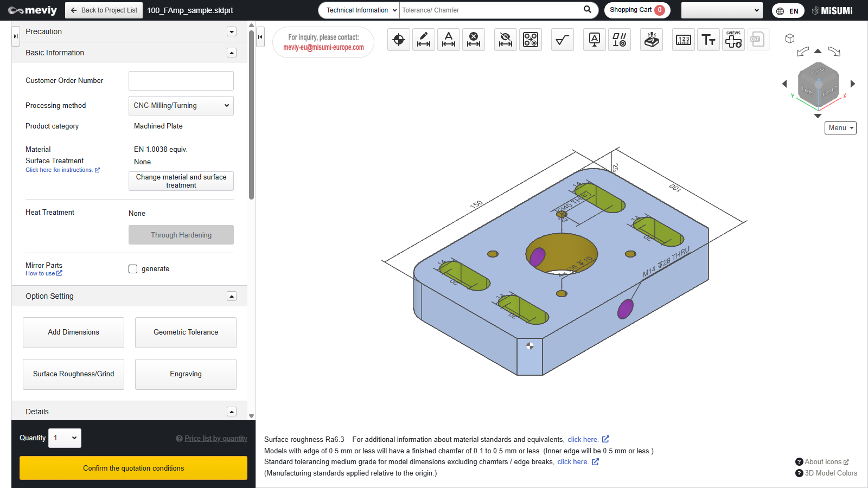Check the Mirror Parts generate checkbox
Viewport: 868px width, 488px height.
click(x=133, y=269)
